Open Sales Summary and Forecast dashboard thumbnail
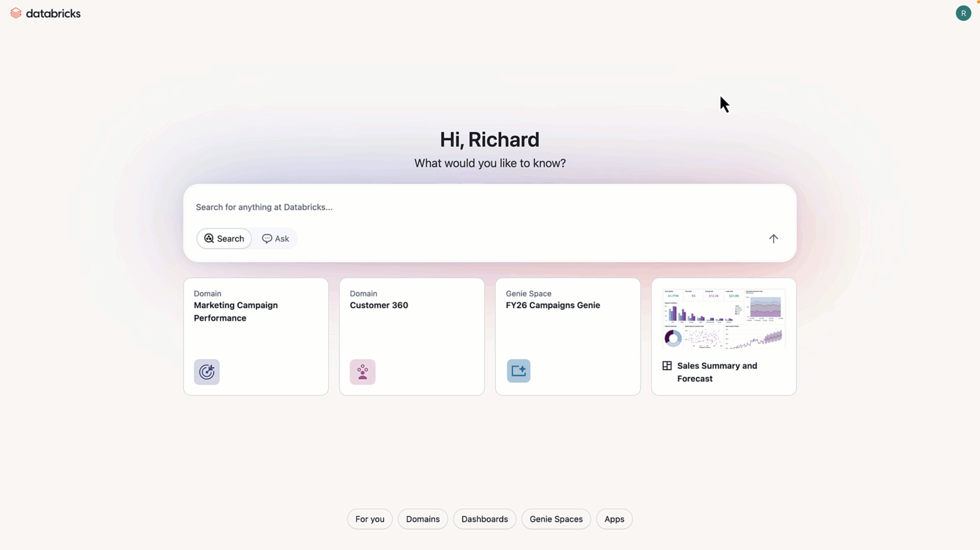The width and height of the screenshot is (980, 550). click(x=723, y=318)
